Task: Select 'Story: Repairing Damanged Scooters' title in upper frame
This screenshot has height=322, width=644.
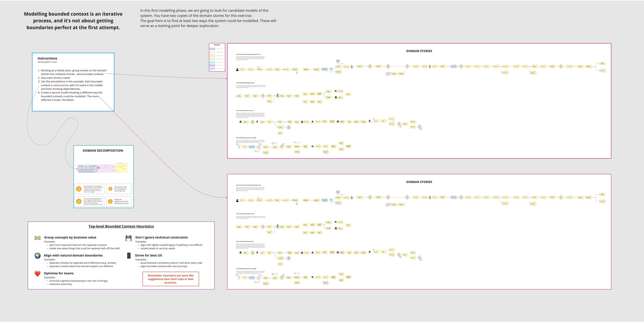Action: pos(245,83)
